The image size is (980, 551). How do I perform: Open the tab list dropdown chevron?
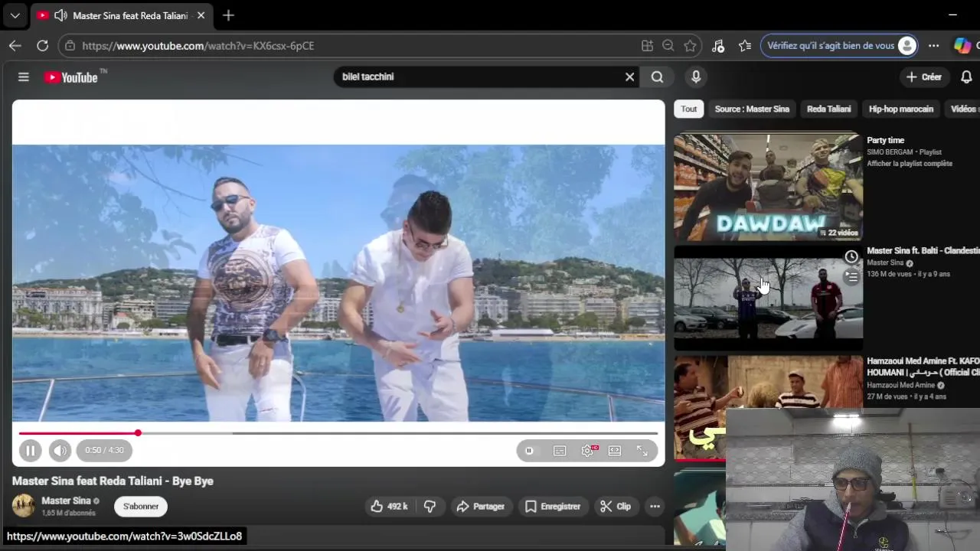15,15
